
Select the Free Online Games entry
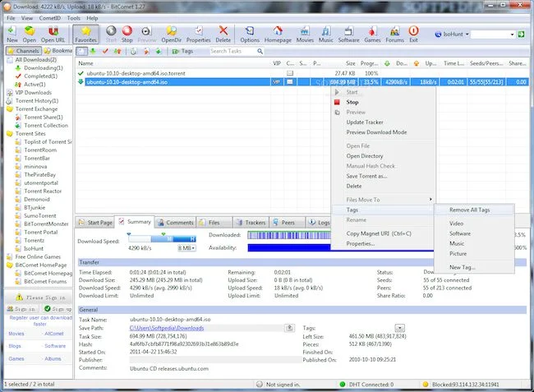pos(38,256)
